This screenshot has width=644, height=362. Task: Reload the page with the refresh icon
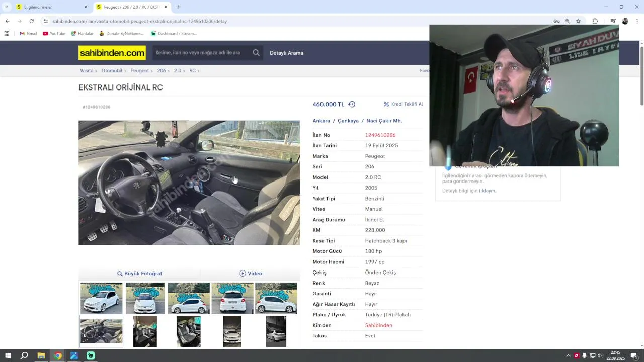click(31, 21)
